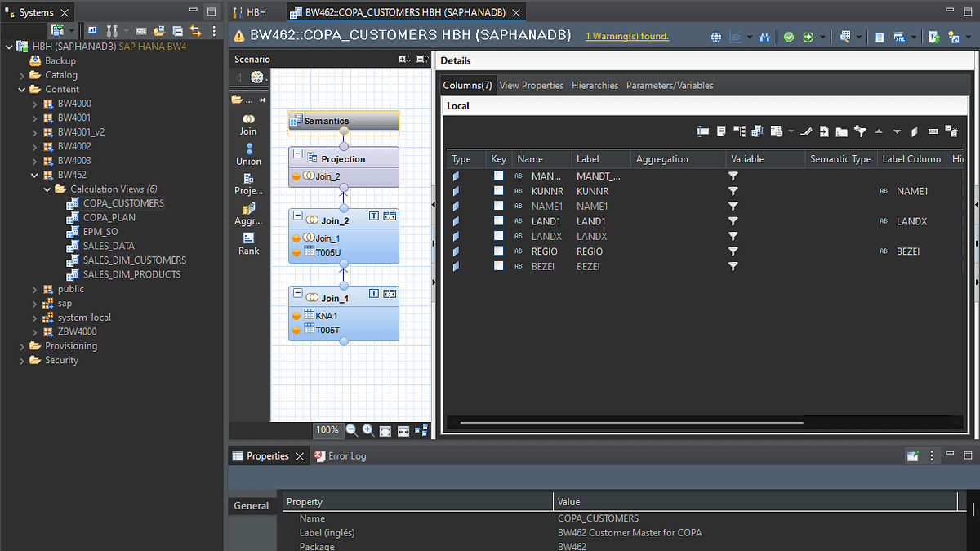The height and width of the screenshot is (551, 980).
Task: Zoom in on the scenario canvas
Action: tap(368, 430)
